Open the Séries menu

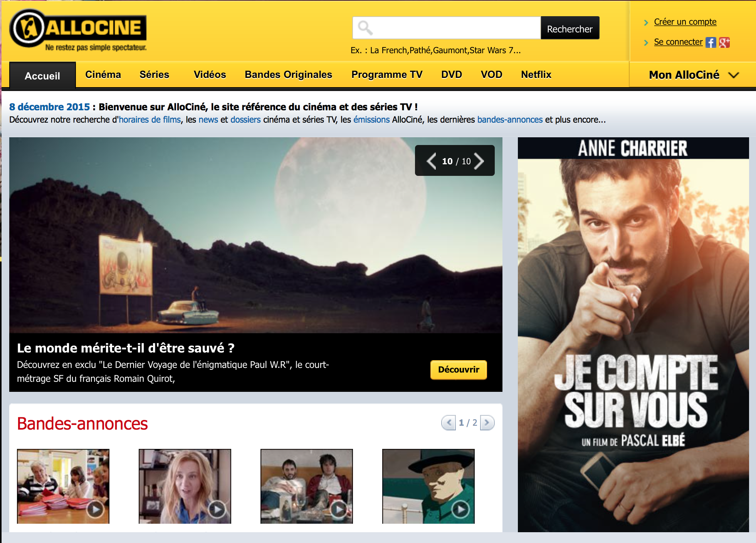click(154, 74)
